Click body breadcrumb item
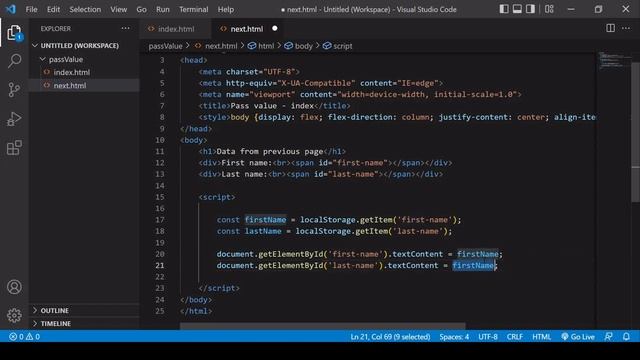Screen dimensions: 640x360 pos(298,46)
